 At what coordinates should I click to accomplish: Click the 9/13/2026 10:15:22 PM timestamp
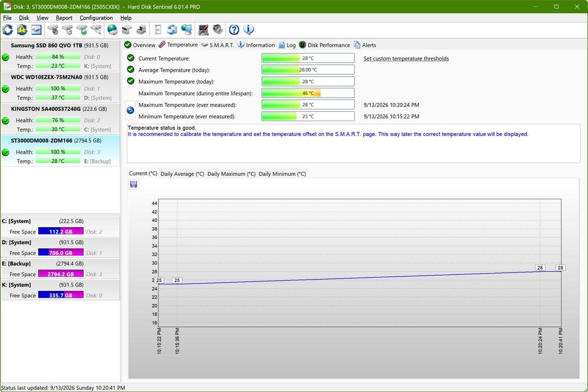(x=392, y=117)
